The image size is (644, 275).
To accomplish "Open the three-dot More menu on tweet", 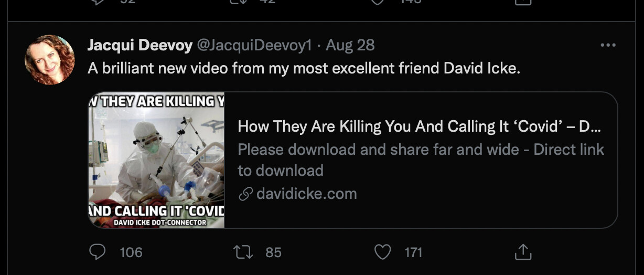I will 608,46.
